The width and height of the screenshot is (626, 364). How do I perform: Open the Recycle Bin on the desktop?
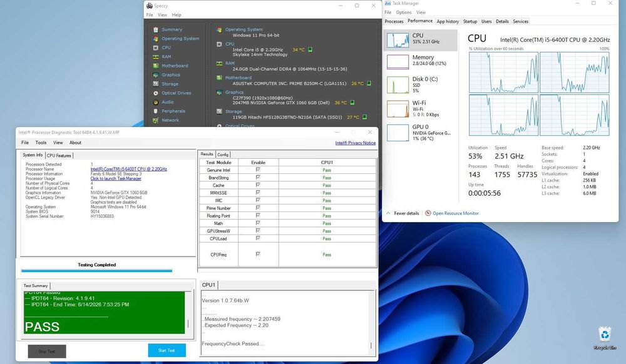(x=605, y=338)
